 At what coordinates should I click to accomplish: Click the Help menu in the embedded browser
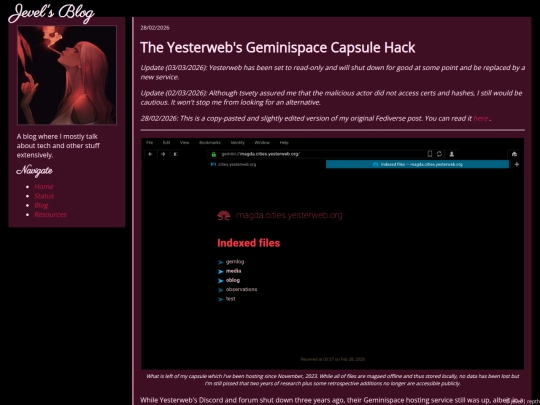tap(284, 143)
